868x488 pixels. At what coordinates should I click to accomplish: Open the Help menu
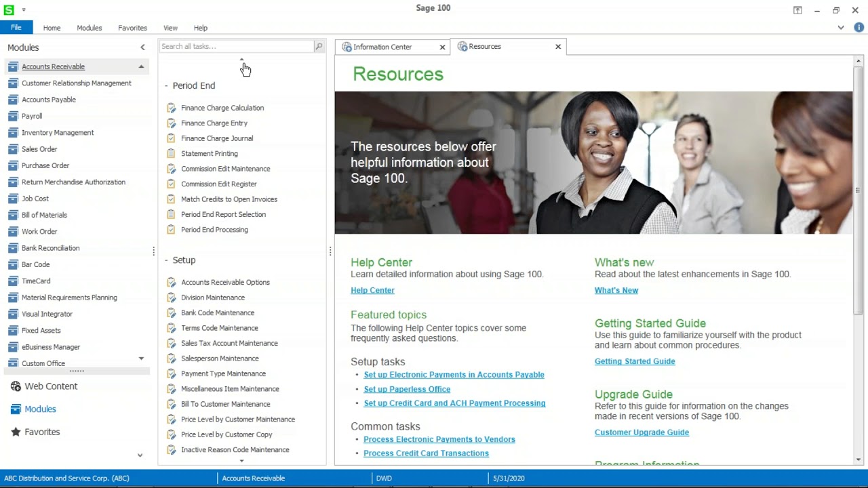[201, 28]
